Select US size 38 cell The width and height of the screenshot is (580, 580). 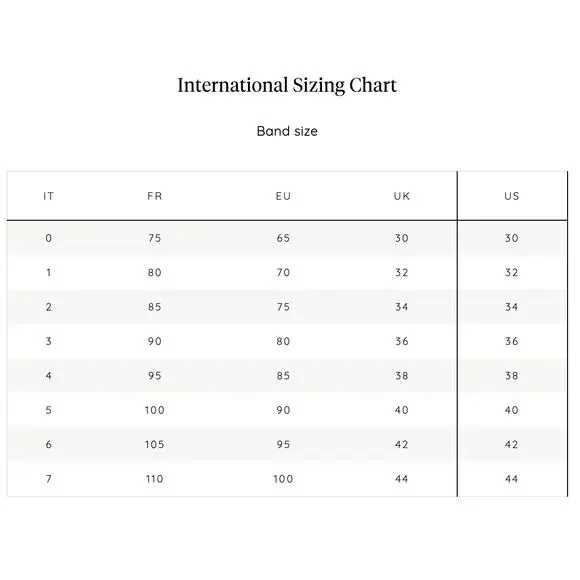[512, 376]
